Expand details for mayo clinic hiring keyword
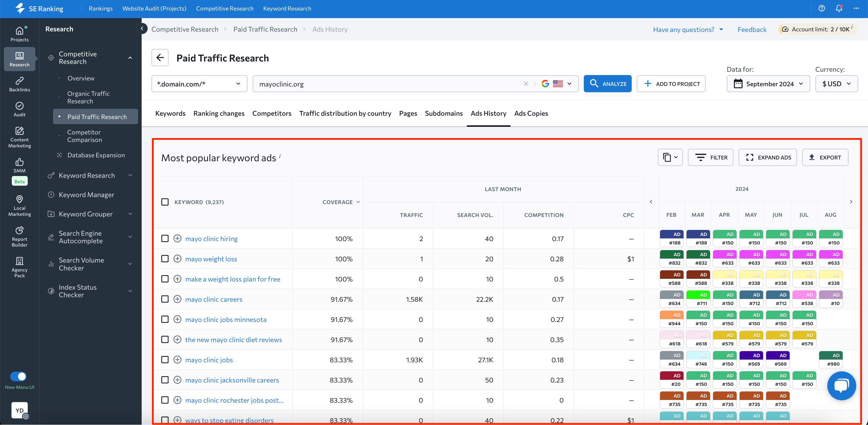The height and width of the screenshot is (425, 868). pyautogui.click(x=177, y=238)
